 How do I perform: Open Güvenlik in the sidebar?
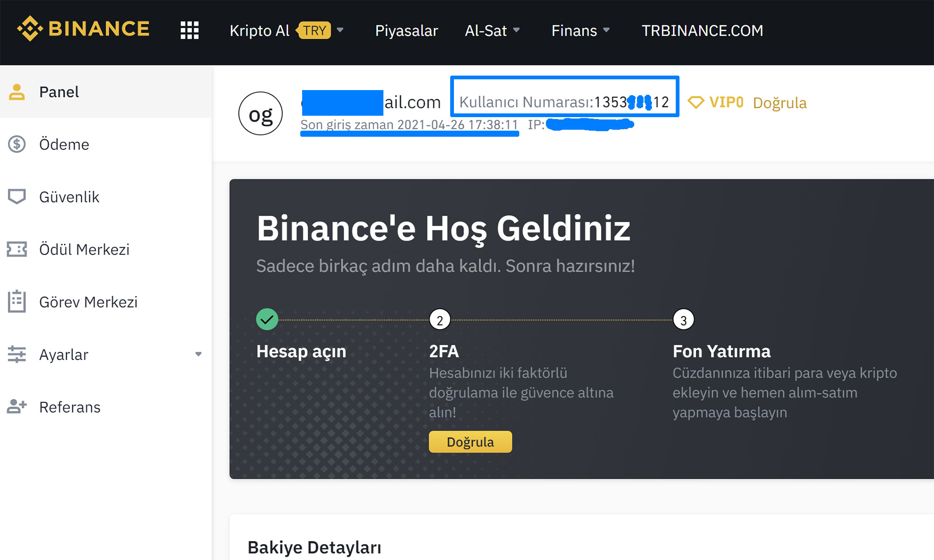click(x=106, y=196)
